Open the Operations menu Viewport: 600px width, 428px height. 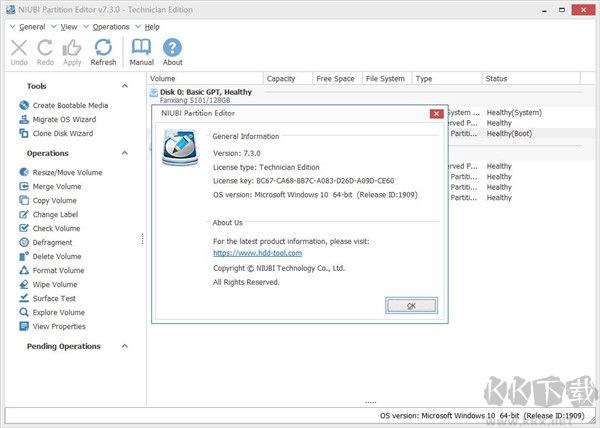coord(111,27)
